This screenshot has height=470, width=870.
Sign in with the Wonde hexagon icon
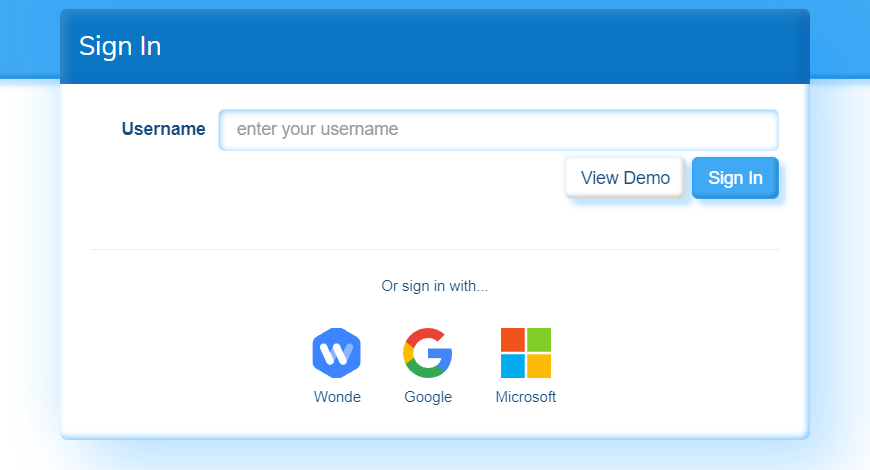(337, 353)
